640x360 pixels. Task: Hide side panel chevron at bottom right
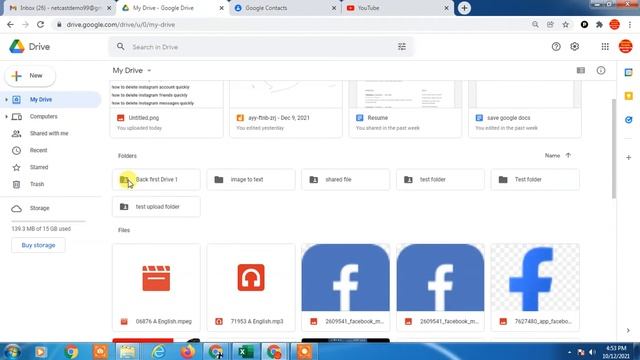628,330
